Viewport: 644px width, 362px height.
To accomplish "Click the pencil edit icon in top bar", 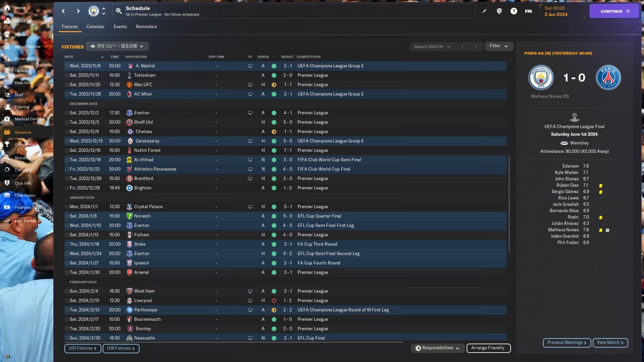I will (x=485, y=11).
